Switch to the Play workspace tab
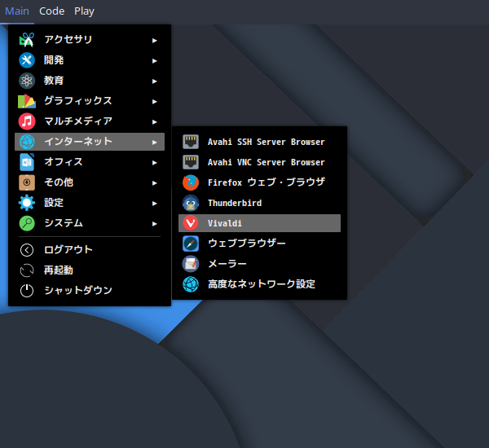Viewport: 489px width, 448px height. (x=84, y=11)
